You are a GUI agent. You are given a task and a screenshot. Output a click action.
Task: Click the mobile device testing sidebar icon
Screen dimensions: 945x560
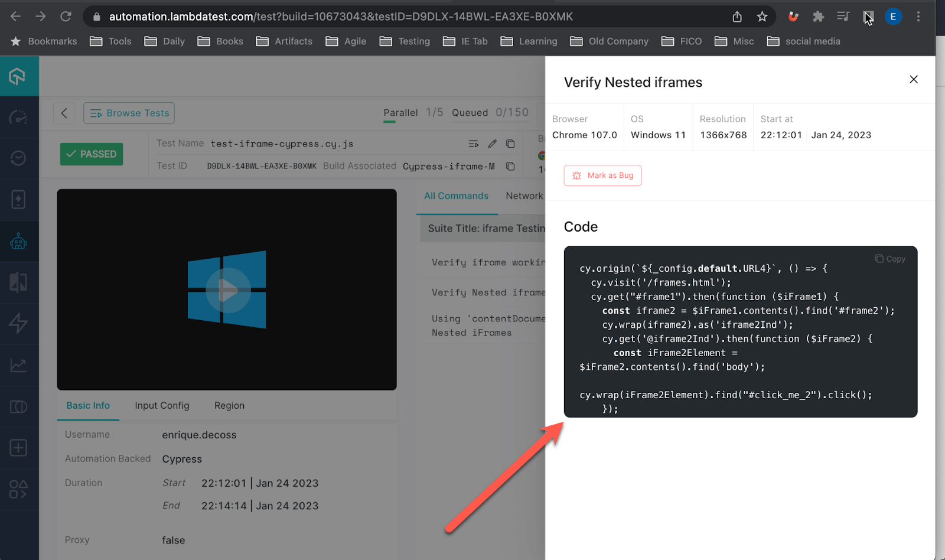(19, 200)
